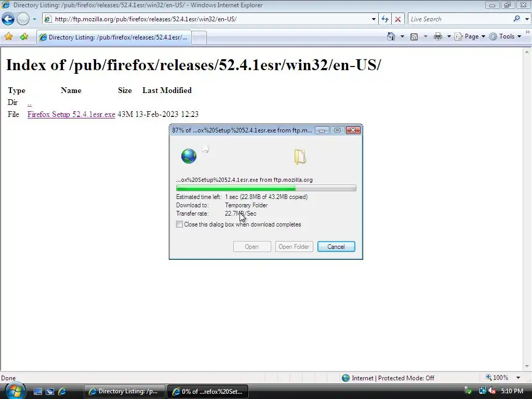Expand the Home button dropdown arrow

(x=403, y=36)
